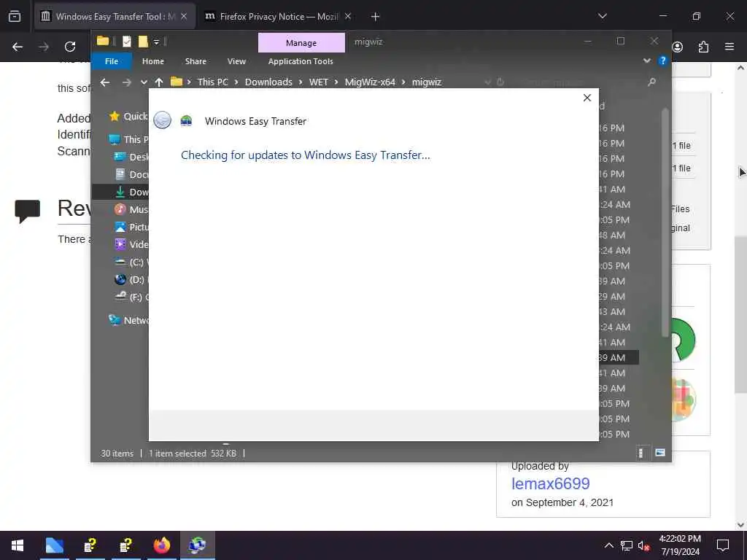747x560 pixels.
Task: Click the web page vertical scrollbar
Action: tap(741, 314)
